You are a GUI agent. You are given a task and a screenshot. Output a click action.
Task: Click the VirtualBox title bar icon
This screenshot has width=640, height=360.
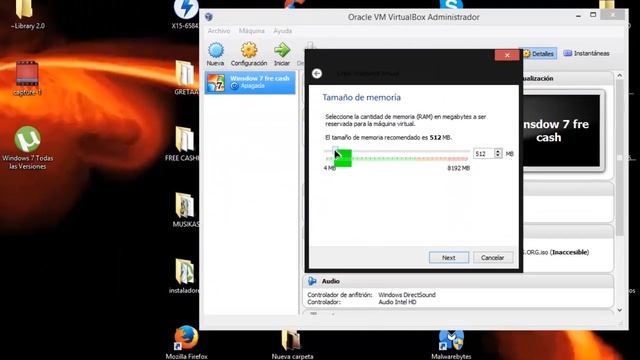(209, 17)
